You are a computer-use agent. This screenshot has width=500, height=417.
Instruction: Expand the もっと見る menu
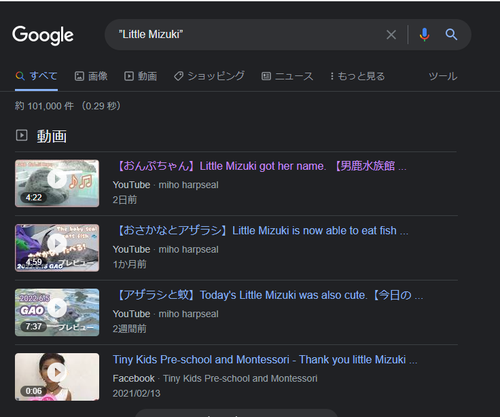[357, 76]
